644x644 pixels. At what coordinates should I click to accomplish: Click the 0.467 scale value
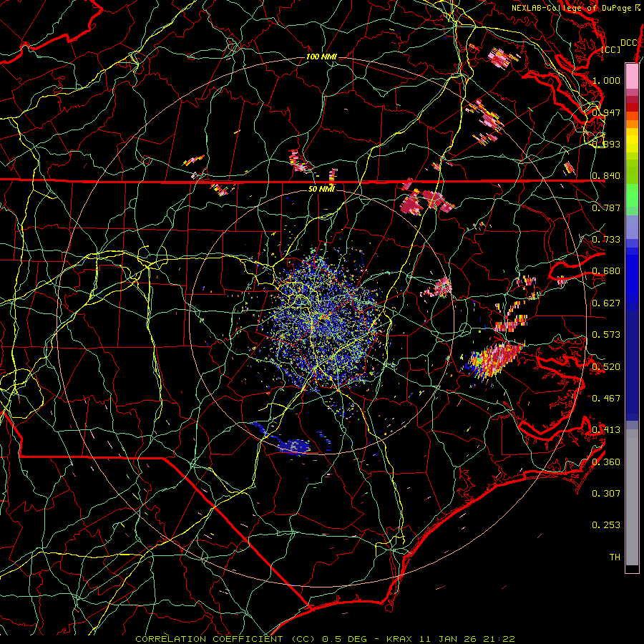[x=606, y=399]
